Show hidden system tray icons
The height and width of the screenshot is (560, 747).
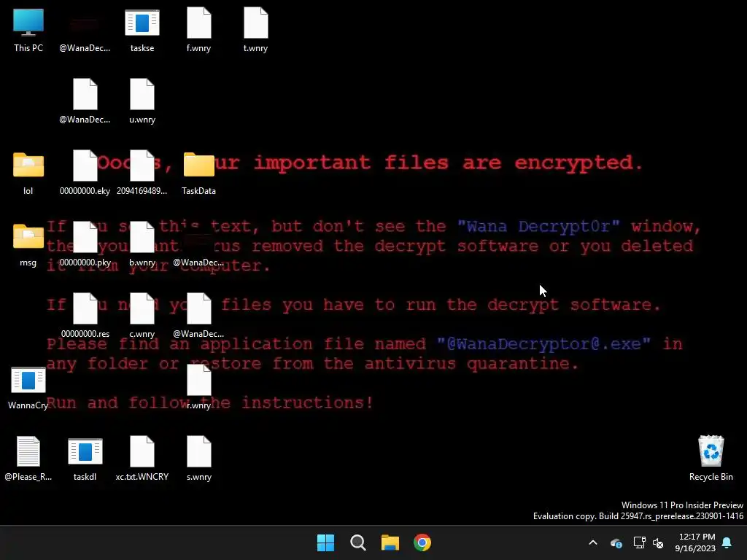pyautogui.click(x=593, y=542)
